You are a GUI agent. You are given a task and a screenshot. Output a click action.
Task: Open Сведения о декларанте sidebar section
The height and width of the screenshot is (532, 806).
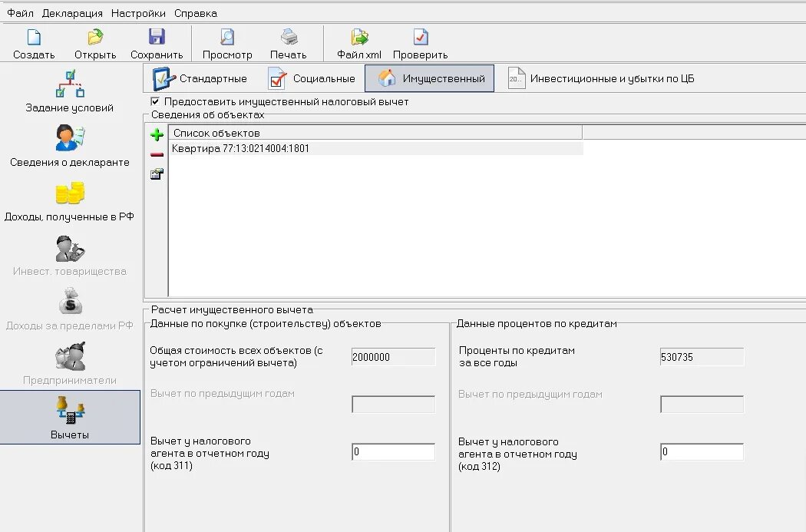click(69, 146)
